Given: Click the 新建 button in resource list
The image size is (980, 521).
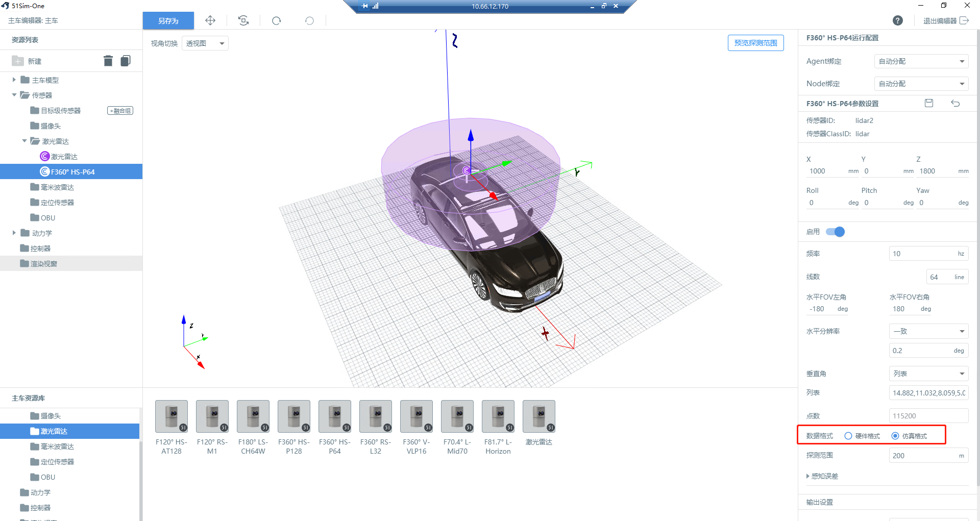Looking at the screenshot, I should (27, 61).
